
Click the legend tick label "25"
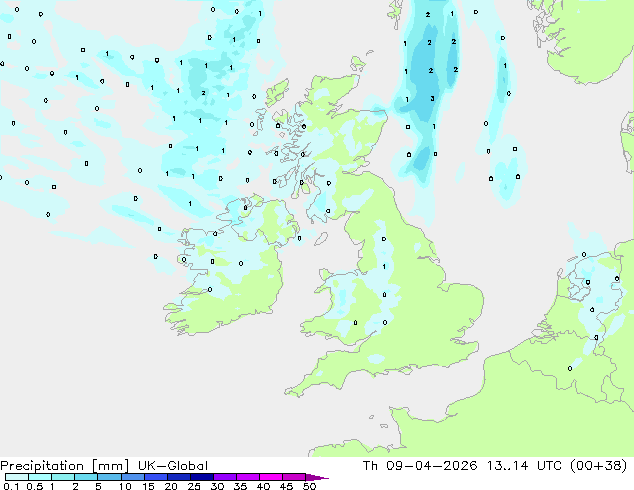[x=194, y=486]
